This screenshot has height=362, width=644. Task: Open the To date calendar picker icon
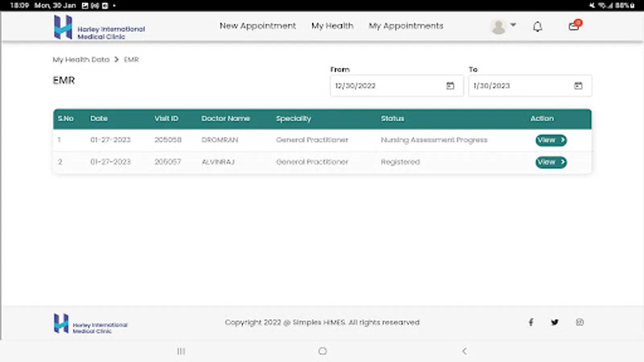(578, 86)
